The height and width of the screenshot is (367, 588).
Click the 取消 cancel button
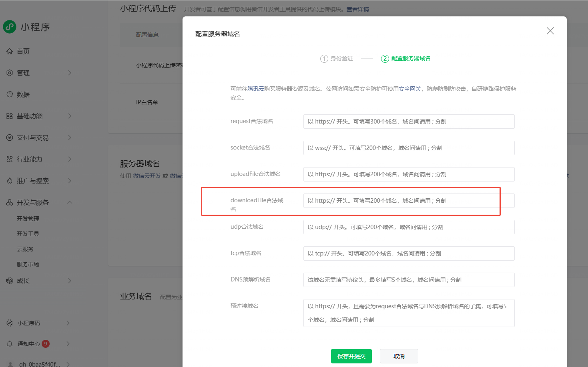399,356
